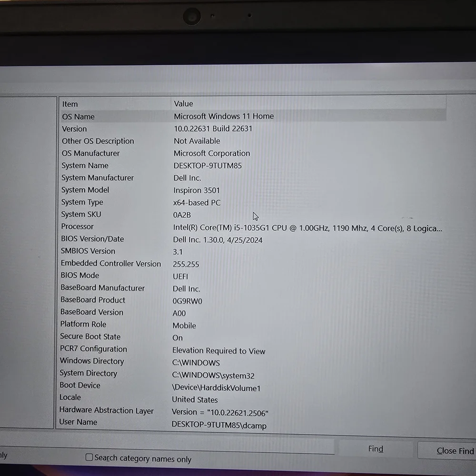Select the BIOS Mode row label
The width and height of the screenshot is (476, 476).
coord(79,275)
